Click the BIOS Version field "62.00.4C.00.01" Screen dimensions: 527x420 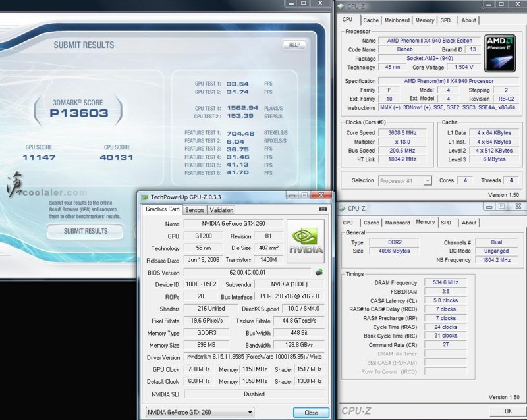(x=248, y=272)
